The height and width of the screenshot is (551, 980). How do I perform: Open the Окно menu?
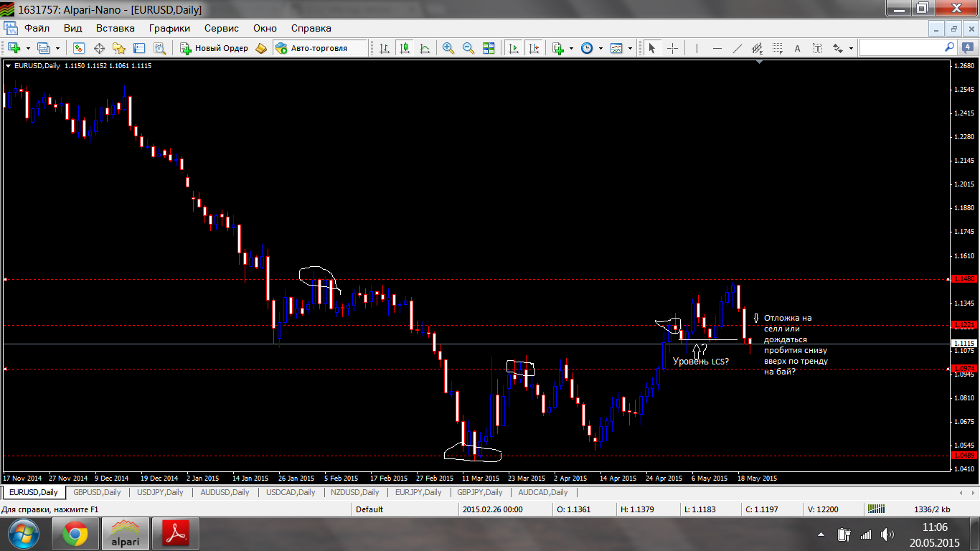265,29
